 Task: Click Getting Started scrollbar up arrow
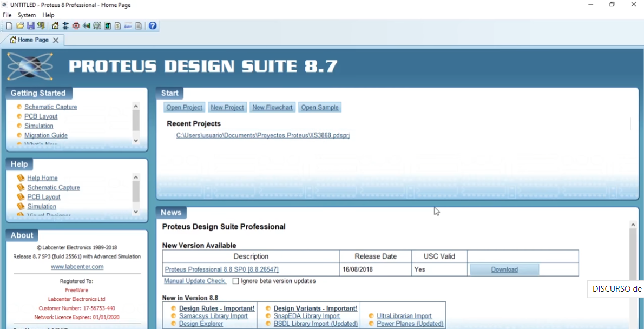pos(136,106)
